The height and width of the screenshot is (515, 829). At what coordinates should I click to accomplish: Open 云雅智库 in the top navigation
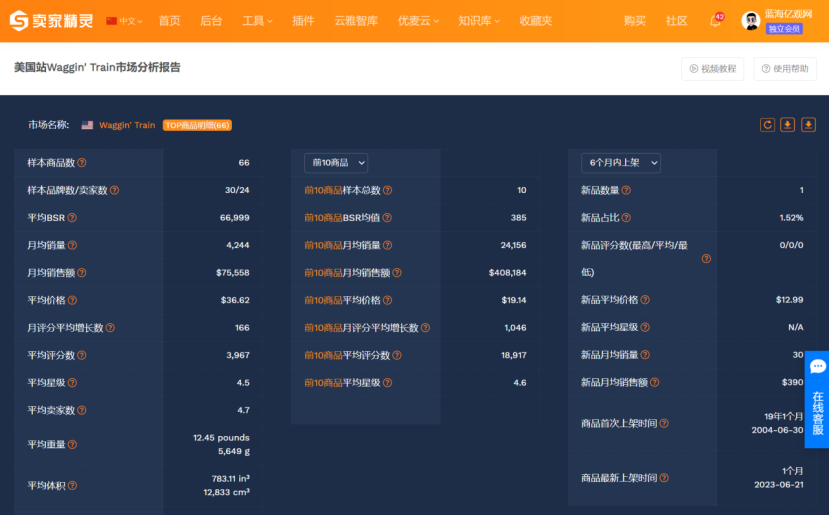(356, 21)
